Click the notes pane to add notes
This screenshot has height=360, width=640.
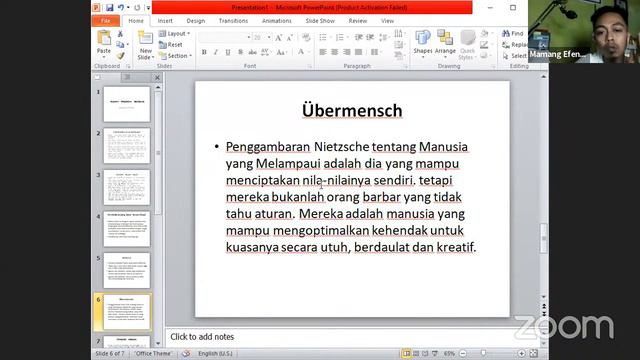click(353, 337)
